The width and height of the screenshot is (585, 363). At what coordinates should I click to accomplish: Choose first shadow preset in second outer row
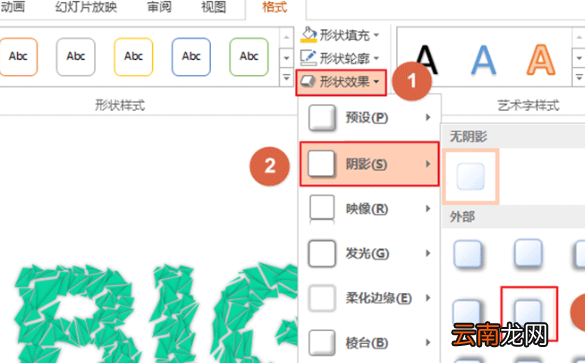pos(467,313)
